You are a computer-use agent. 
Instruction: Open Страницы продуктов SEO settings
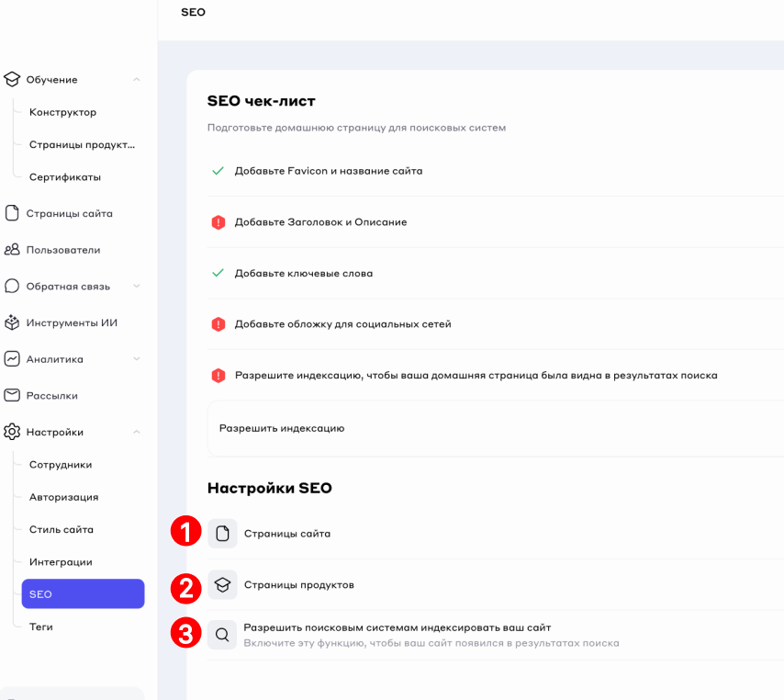click(x=298, y=585)
